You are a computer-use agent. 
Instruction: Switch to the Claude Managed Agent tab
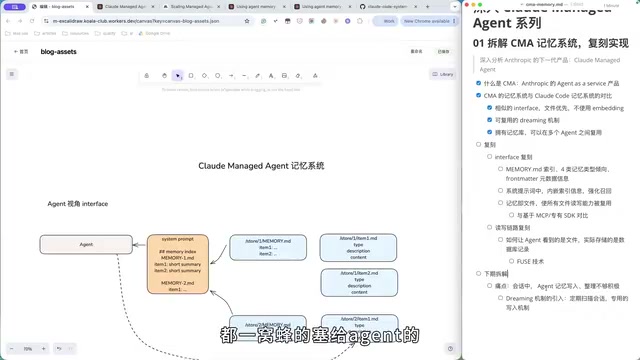pos(124,7)
